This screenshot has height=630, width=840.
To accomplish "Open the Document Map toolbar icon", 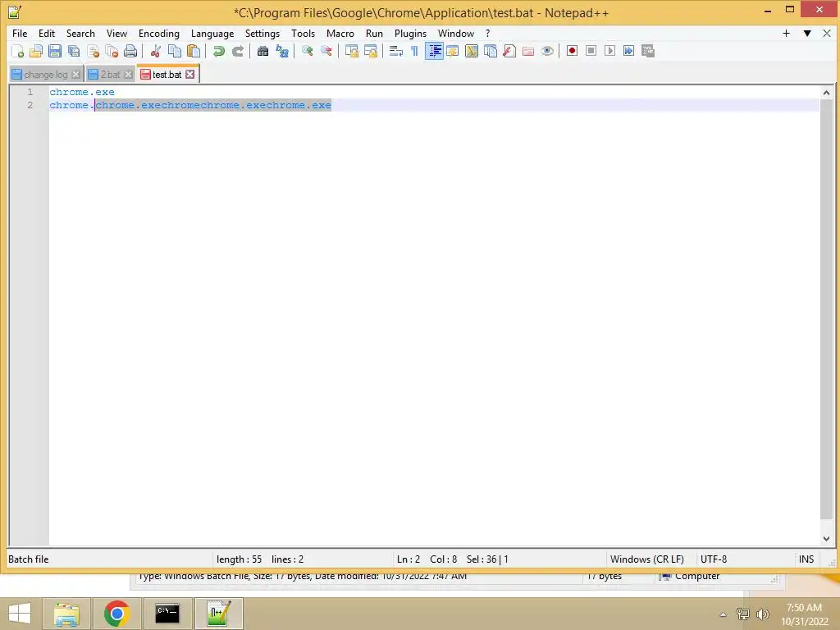I will pos(472,51).
